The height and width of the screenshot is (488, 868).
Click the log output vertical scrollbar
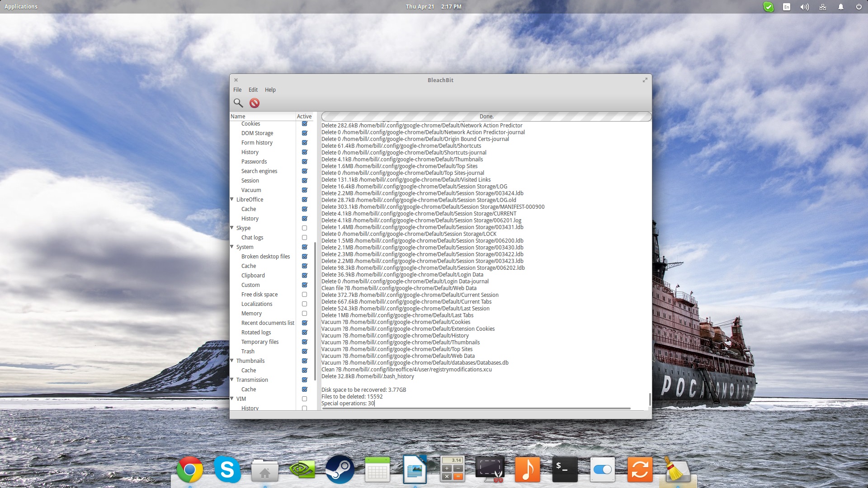[650, 399]
